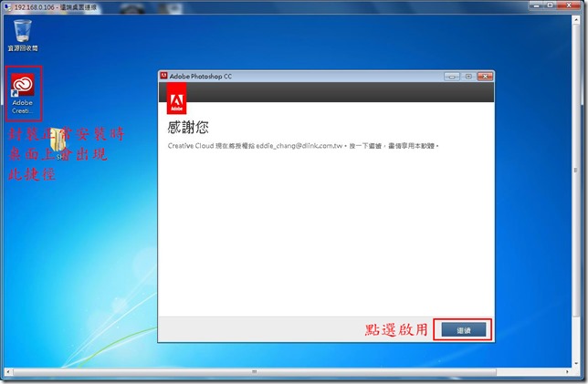Click the 感謝您 heading text
Viewport: 588px width, 384px height.
(188, 128)
